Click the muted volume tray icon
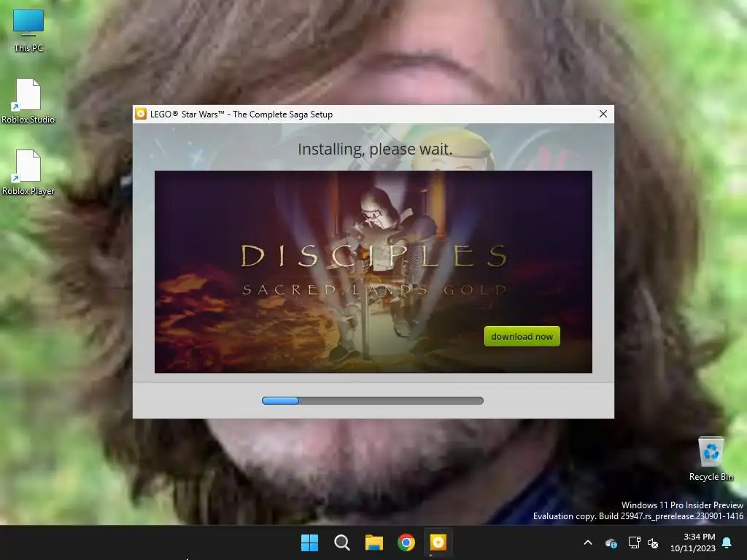 pyautogui.click(x=653, y=542)
